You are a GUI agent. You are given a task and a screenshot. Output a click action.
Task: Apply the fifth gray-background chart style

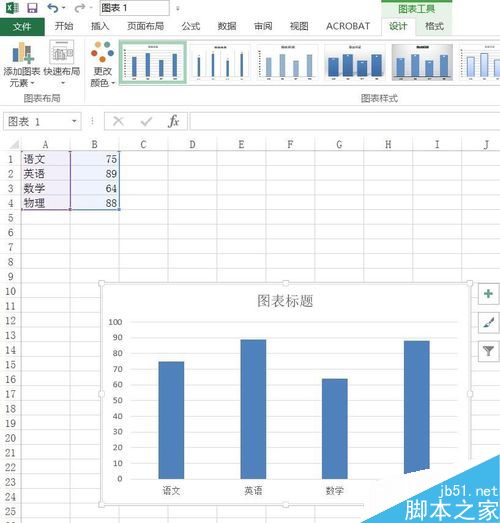(422, 63)
